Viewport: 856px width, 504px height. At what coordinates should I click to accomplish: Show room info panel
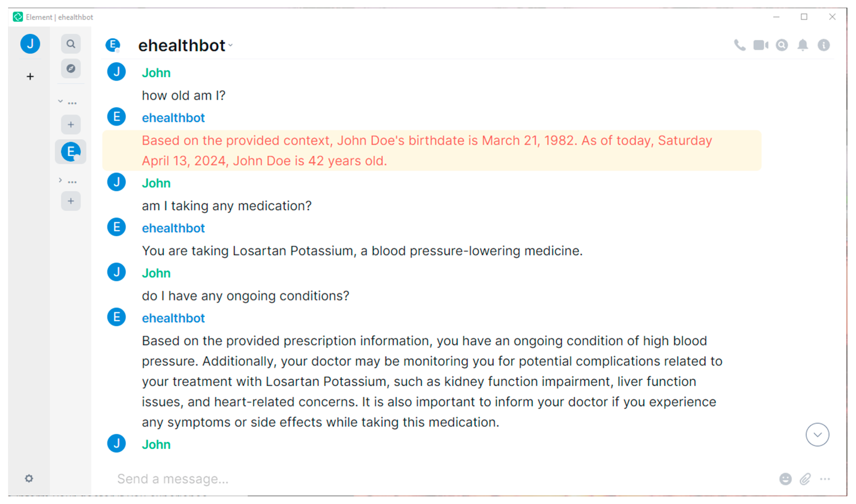click(x=823, y=45)
